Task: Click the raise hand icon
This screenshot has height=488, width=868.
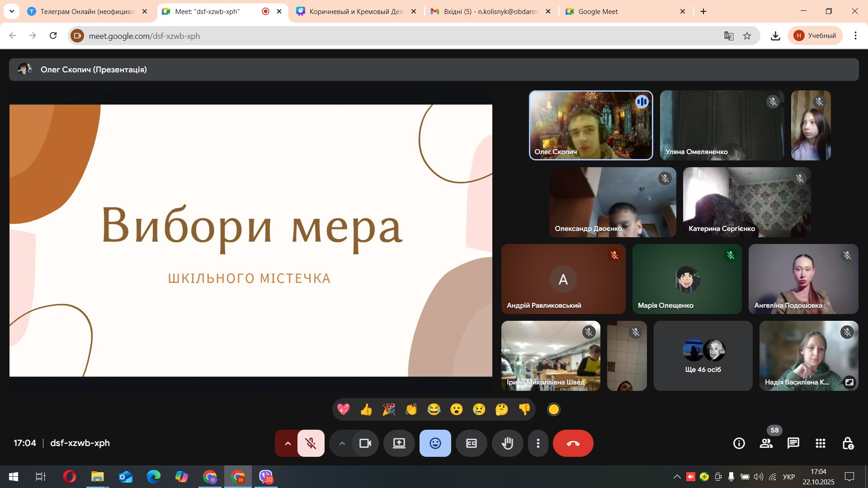Action: [x=507, y=443]
